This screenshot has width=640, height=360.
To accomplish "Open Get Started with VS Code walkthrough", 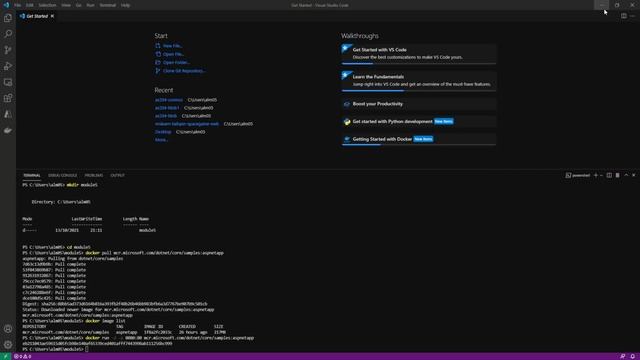I will click(x=419, y=53).
